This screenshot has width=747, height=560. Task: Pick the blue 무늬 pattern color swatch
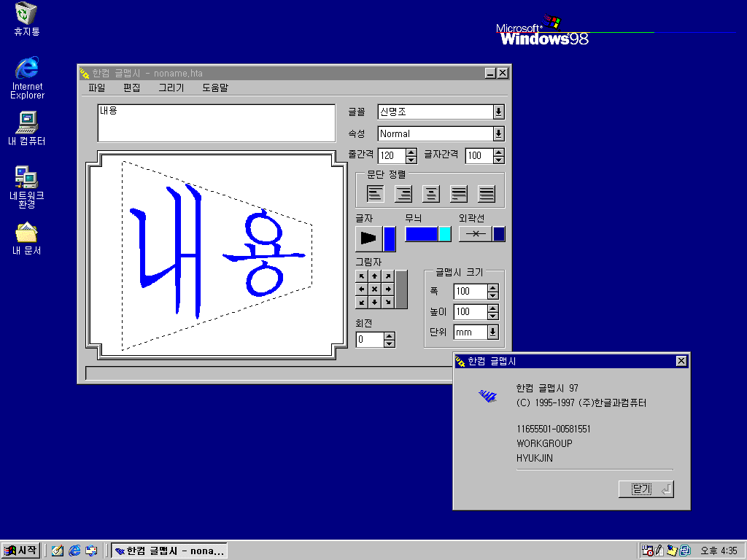click(x=421, y=234)
